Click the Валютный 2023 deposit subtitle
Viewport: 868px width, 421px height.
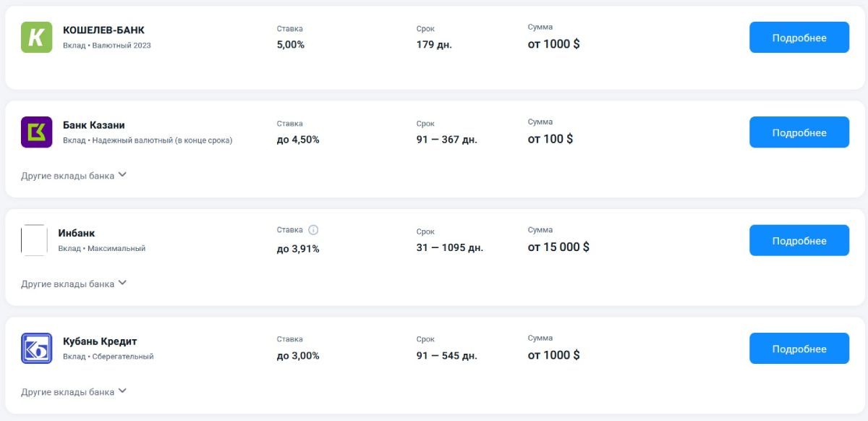(x=122, y=46)
